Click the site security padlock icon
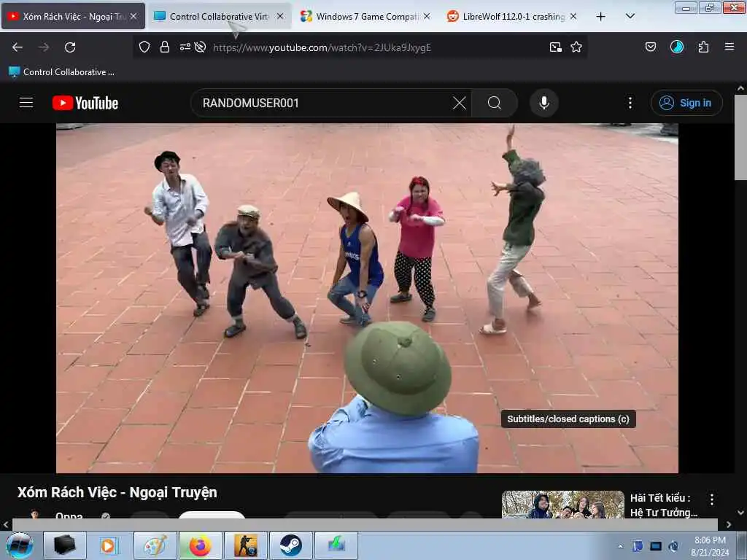The image size is (747, 560). [x=165, y=47]
